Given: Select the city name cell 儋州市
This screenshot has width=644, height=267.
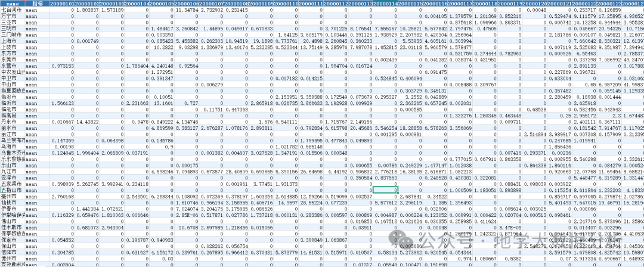Looking at the screenshot, I should tap(13, 259).
